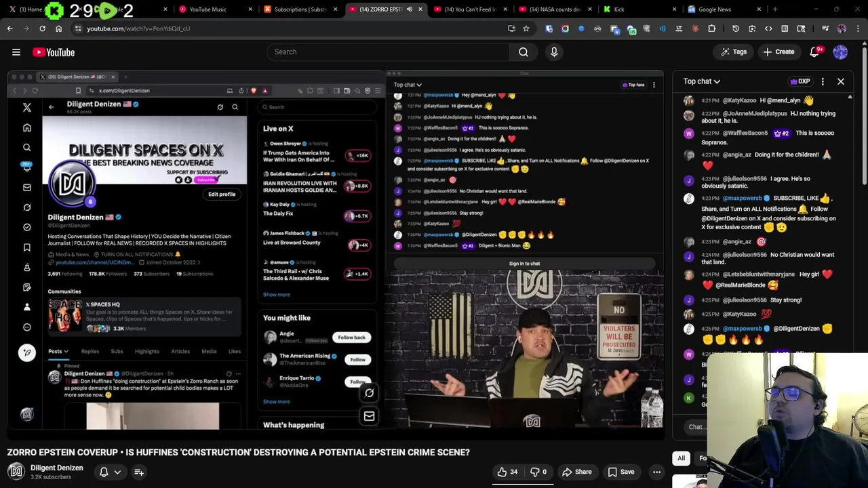The height and width of the screenshot is (488, 868).
Task: Open YouTube notifications bell with 9+ badge
Action: [816, 52]
